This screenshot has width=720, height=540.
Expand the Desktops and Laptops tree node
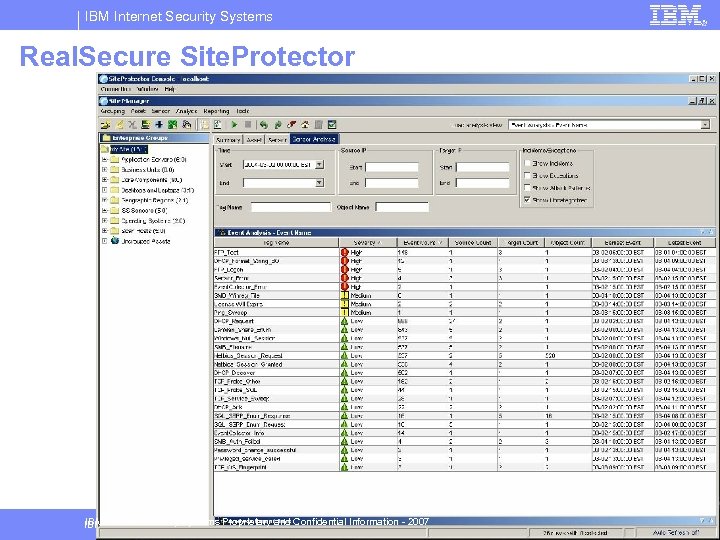click(105, 190)
